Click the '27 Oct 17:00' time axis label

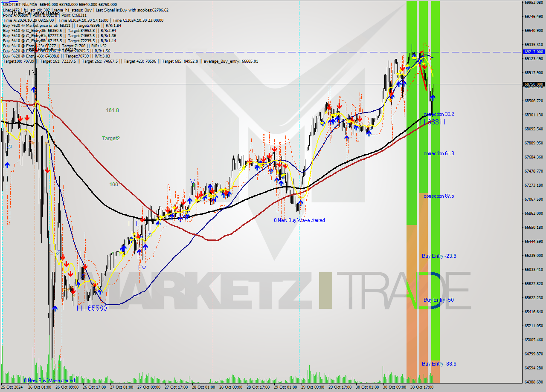point(176,387)
